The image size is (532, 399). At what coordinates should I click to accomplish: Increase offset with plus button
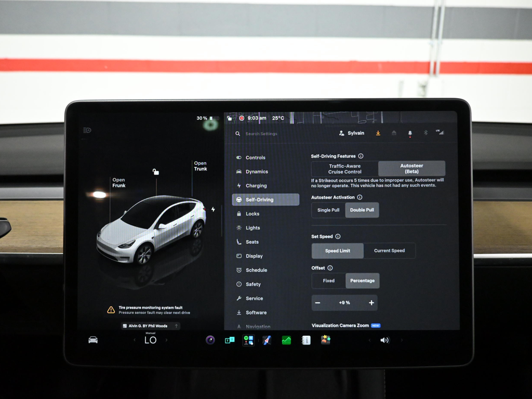point(371,303)
